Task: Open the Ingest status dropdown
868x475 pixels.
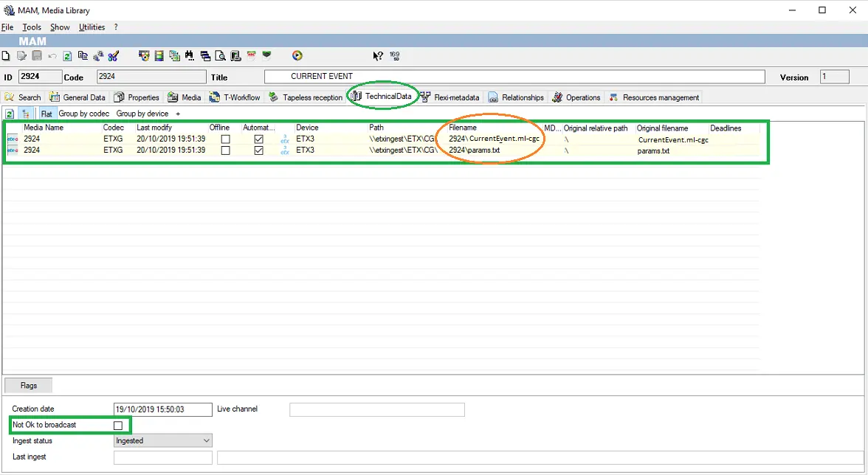Action: tap(206, 441)
